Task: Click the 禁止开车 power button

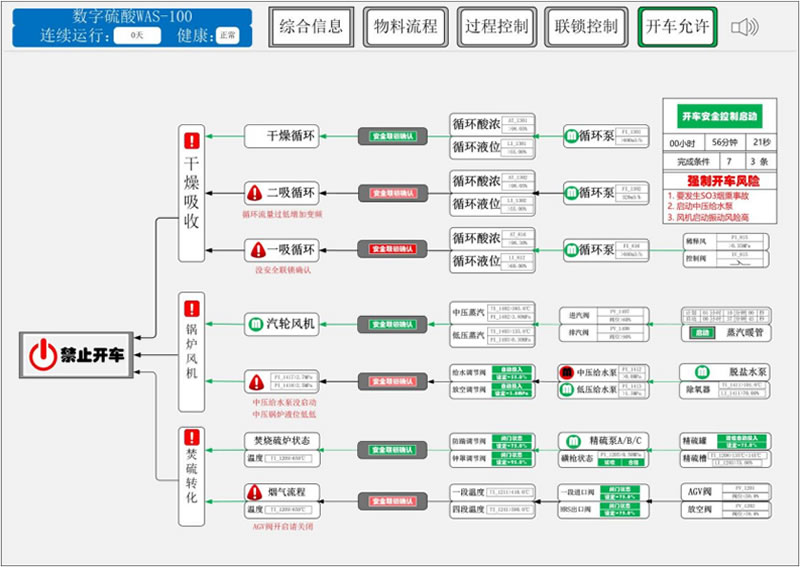Action: (x=78, y=354)
